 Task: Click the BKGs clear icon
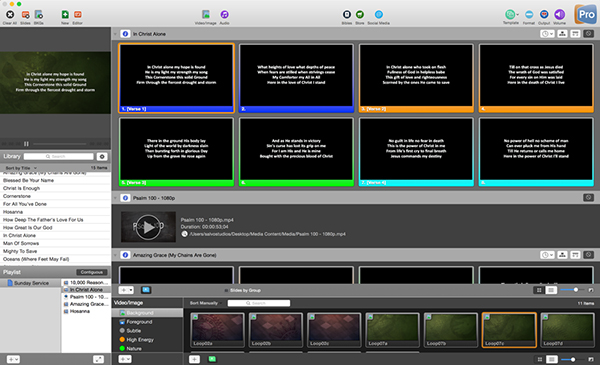pos(39,15)
